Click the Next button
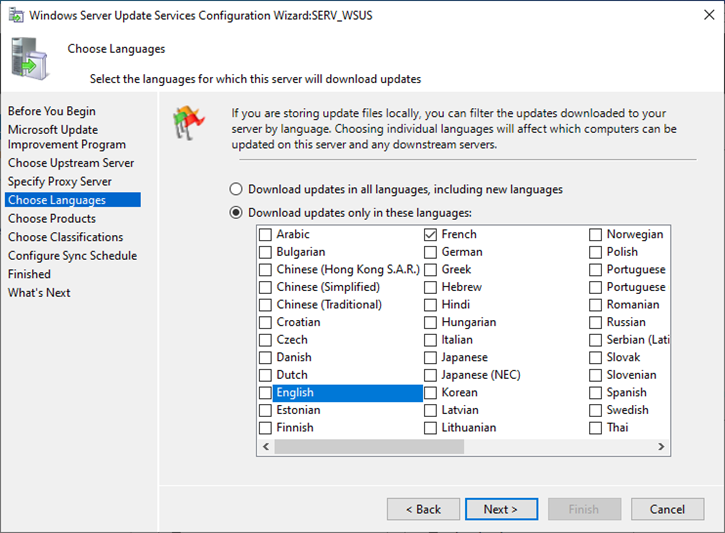This screenshot has width=725, height=533. [x=502, y=509]
